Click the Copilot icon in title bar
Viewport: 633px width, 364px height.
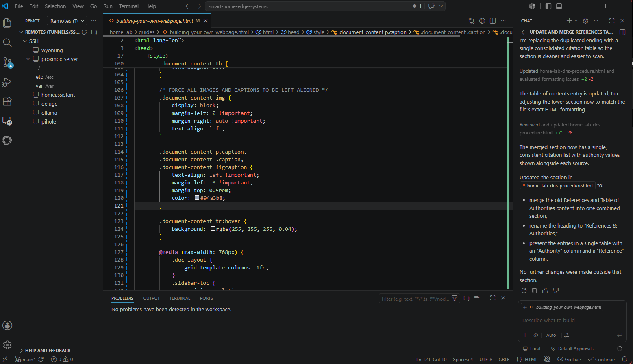pyautogui.click(x=532, y=6)
